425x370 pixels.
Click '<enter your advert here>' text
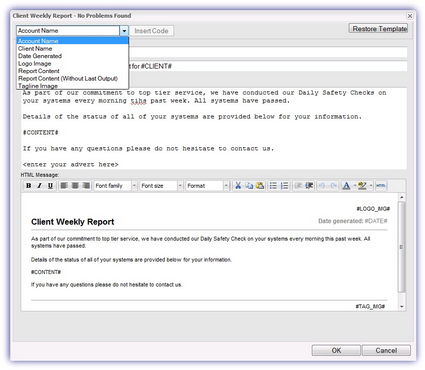70,164
